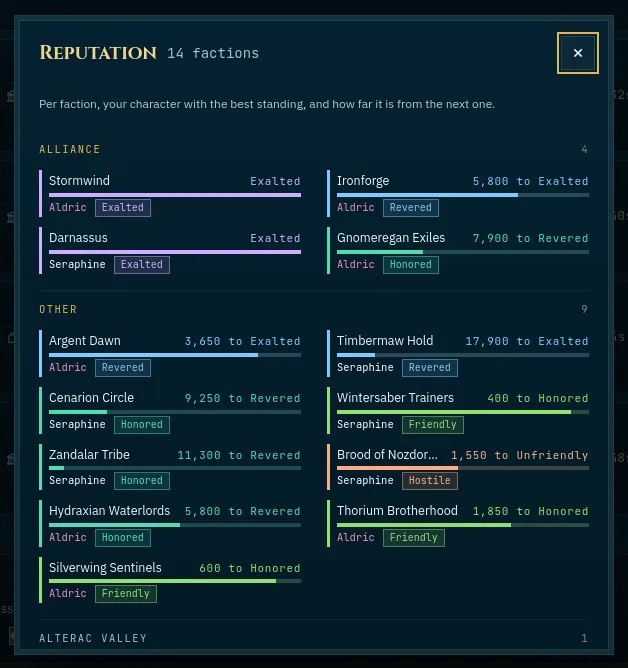Click the Thorium Brotherhood progress bar
The width and height of the screenshot is (628, 668).
pyautogui.click(x=463, y=525)
